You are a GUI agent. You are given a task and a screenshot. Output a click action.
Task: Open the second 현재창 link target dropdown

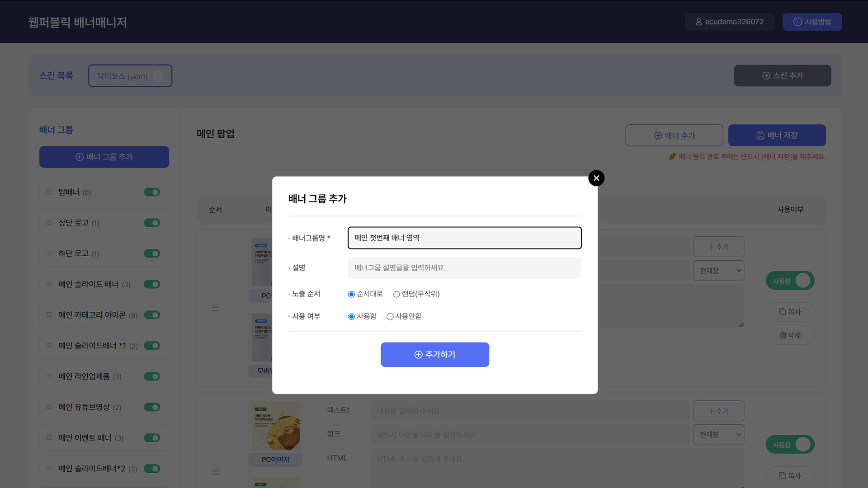click(718, 434)
